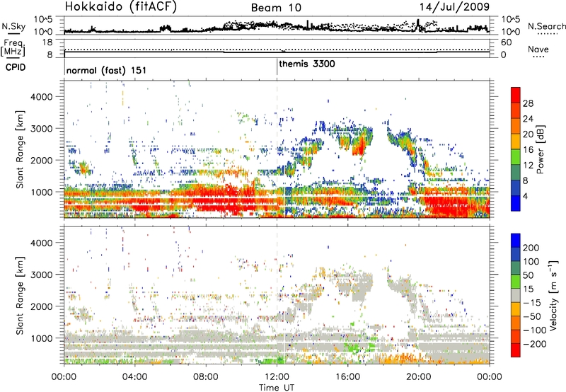This screenshot has height=392, width=566.
Task: Click the 'N.Sky' legend label
Action: (x=13, y=26)
